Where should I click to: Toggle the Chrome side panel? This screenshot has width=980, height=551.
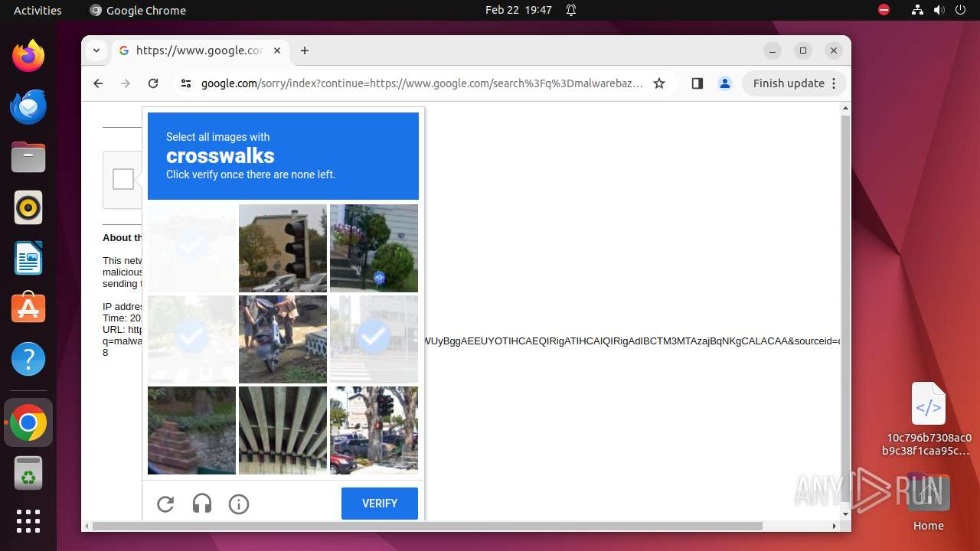coord(697,83)
